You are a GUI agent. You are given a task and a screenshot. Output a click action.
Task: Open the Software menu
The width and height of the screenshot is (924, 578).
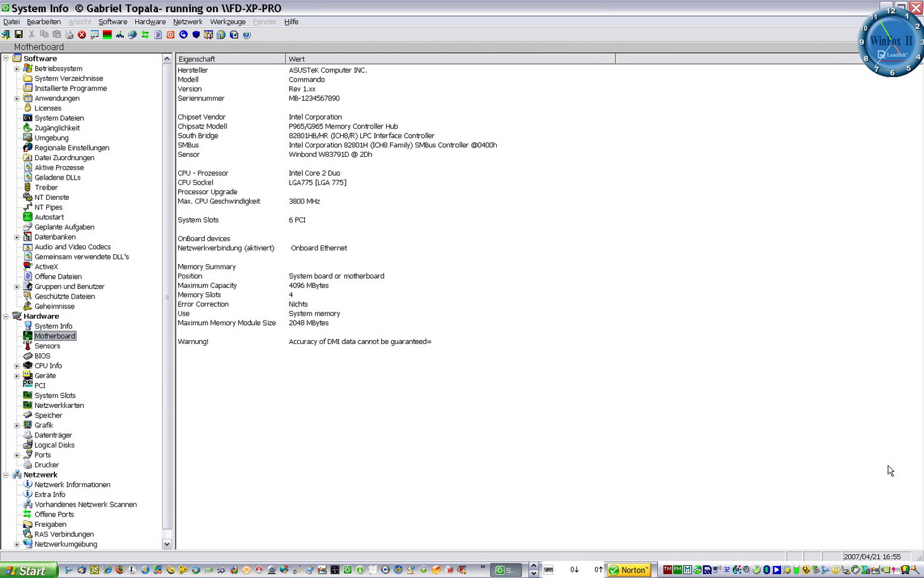pyautogui.click(x=112, y=22)
